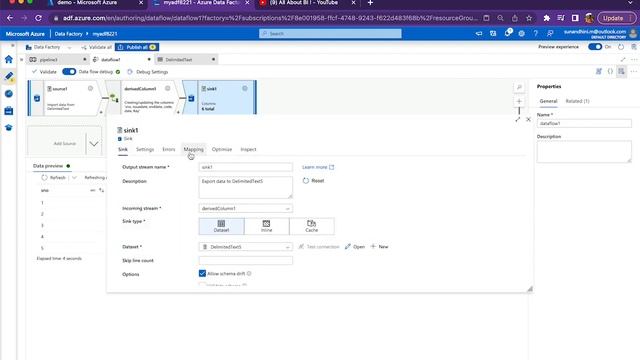Image resolution: width=640 pixels, height=360 pixels.
Task: Open Azure settings gear icon
Action: (521, 33)
